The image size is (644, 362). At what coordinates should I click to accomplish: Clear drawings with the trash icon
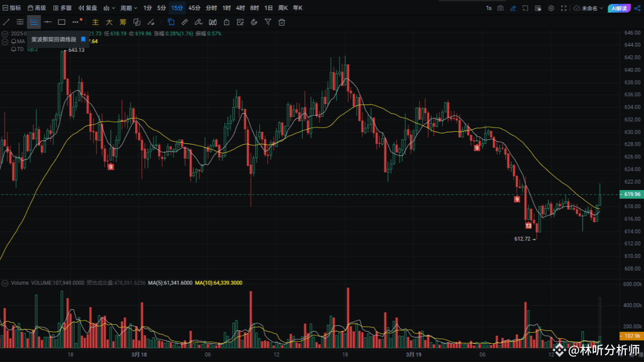coord(282,22)
